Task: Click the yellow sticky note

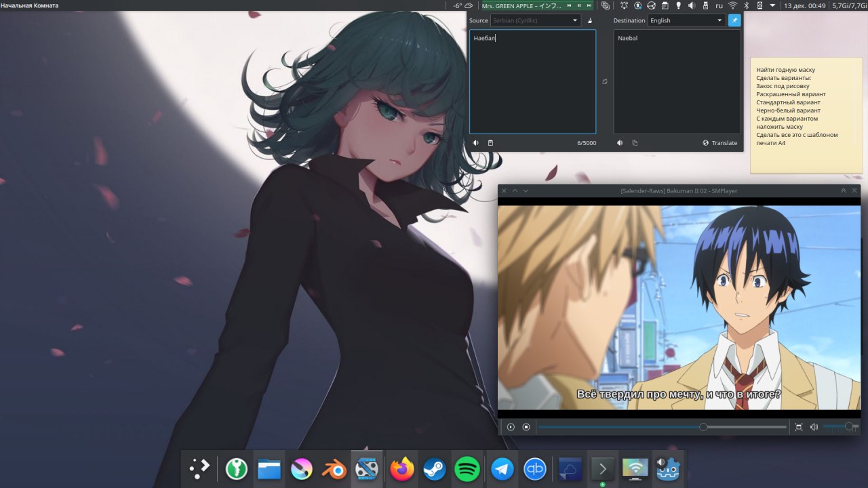Action: point(806,115)
